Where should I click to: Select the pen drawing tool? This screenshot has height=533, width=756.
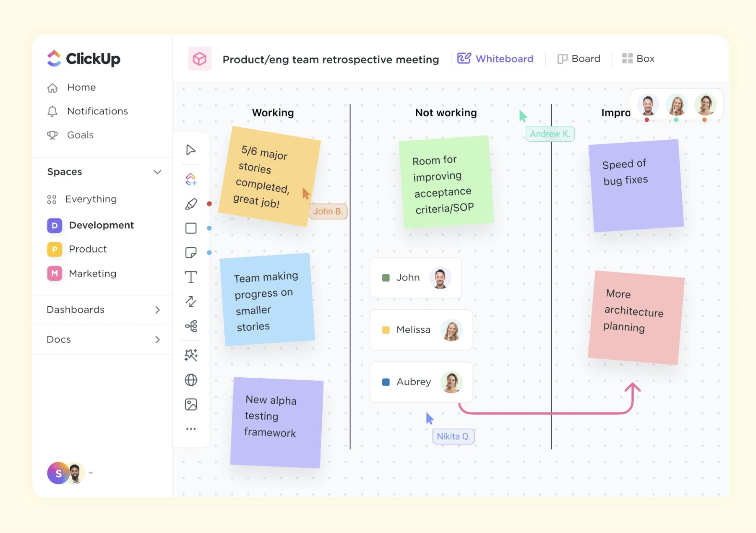pyautogui.click(x=191, y=204)
